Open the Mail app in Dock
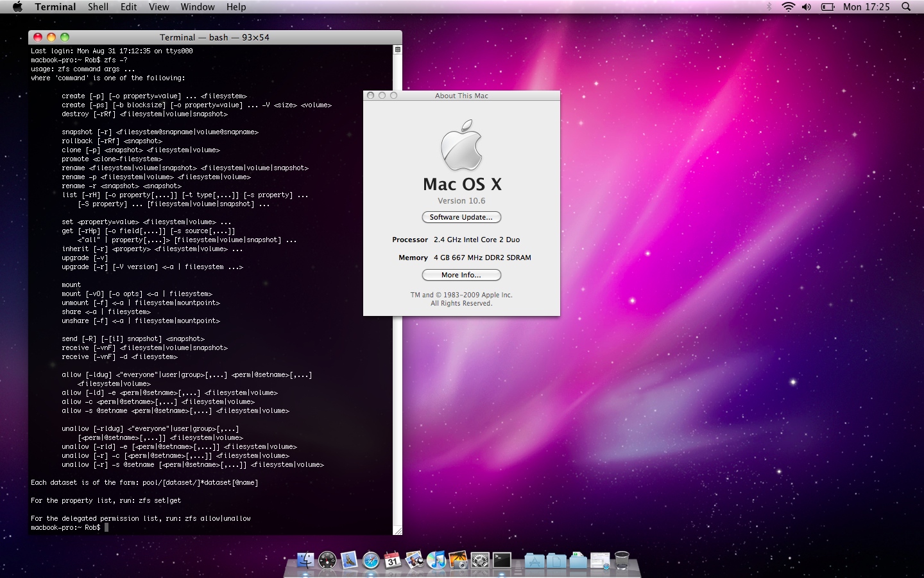 [x=349, y=560]
